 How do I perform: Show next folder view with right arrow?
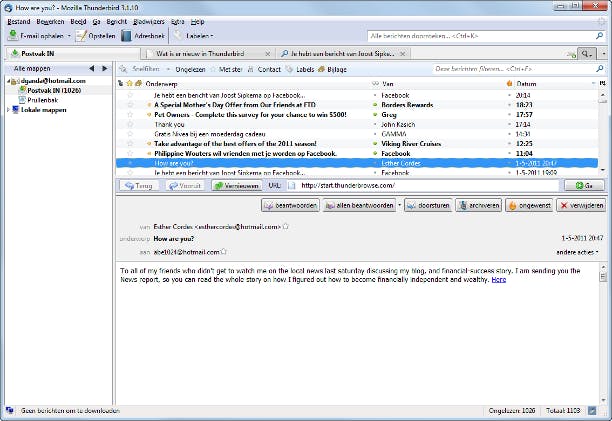click(x=105, y=68)
